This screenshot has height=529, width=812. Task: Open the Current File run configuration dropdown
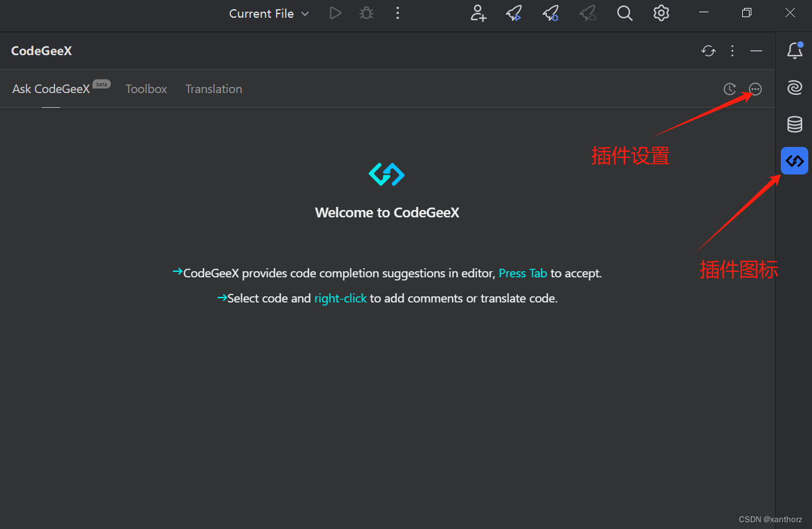pyautogui.click(x=269, y=13)
